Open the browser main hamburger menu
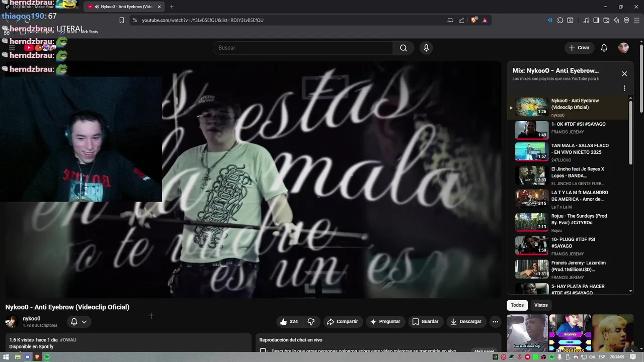Screen dimensions: 644x362 [x=636, y=20]
